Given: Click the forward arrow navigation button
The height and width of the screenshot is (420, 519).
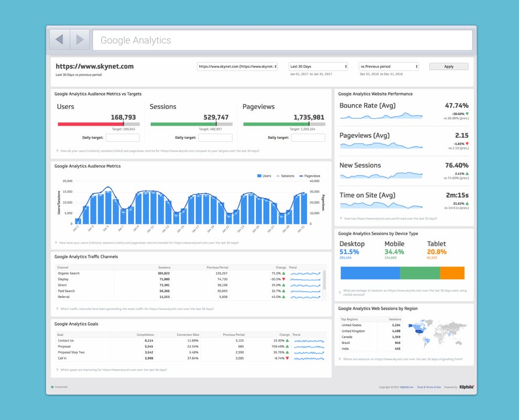Looking at the screenshot, I should coord(80,40).
